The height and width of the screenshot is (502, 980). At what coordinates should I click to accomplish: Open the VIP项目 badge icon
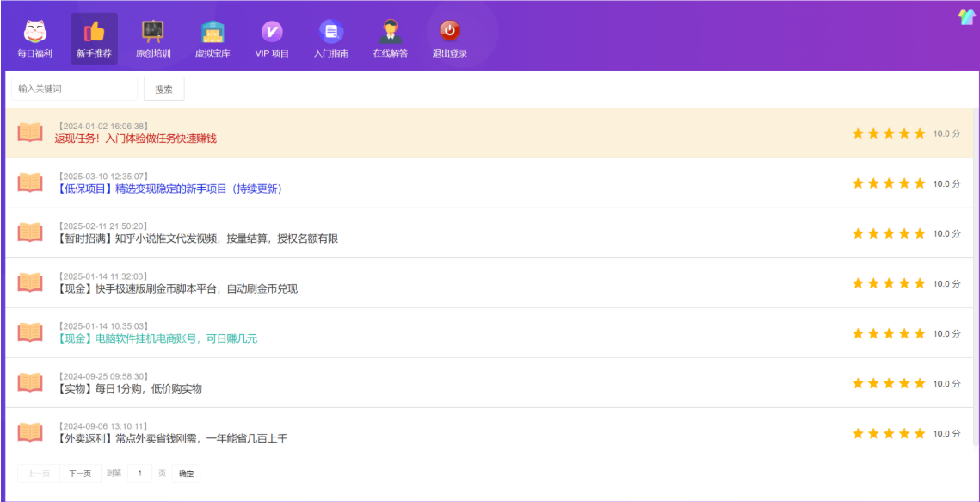pyautogui.click(x=272, y=32)
